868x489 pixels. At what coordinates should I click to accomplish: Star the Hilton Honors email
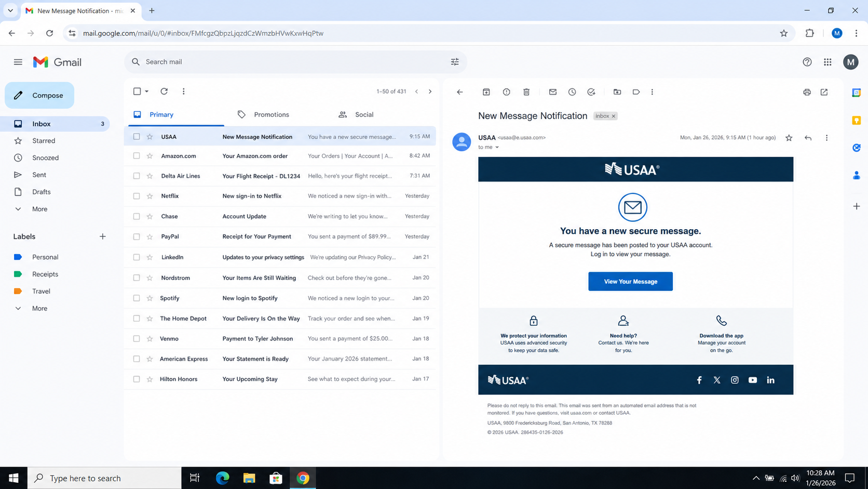click(150, 379)
